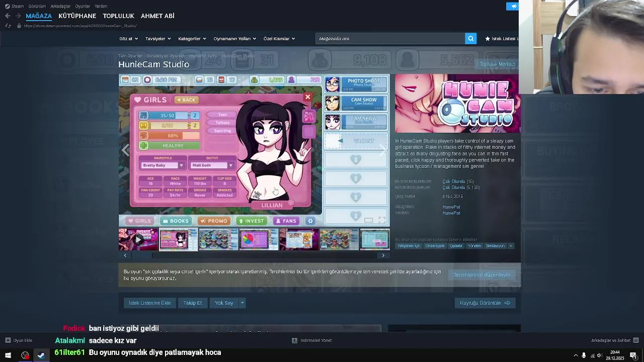Open İndirmeleri Yönet in the bottom bar
The width and height of the screenshot is (644, 362).
312,340
